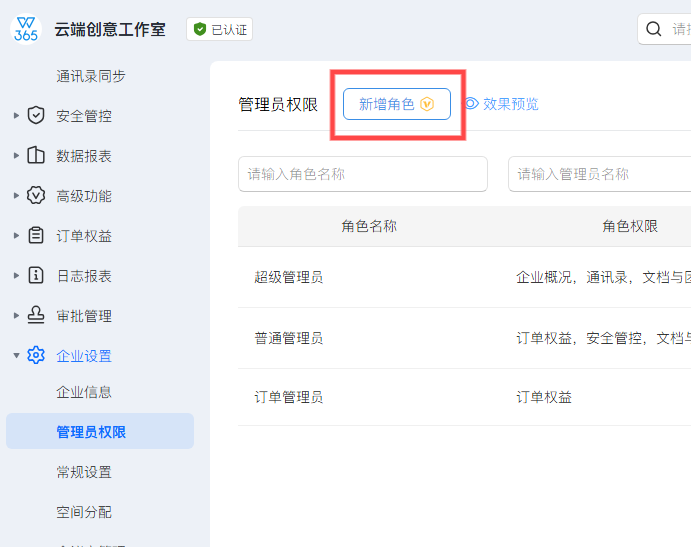Expand the 安全管控 tree arrow
691x547 pixels.
click(x=16, y=116)
